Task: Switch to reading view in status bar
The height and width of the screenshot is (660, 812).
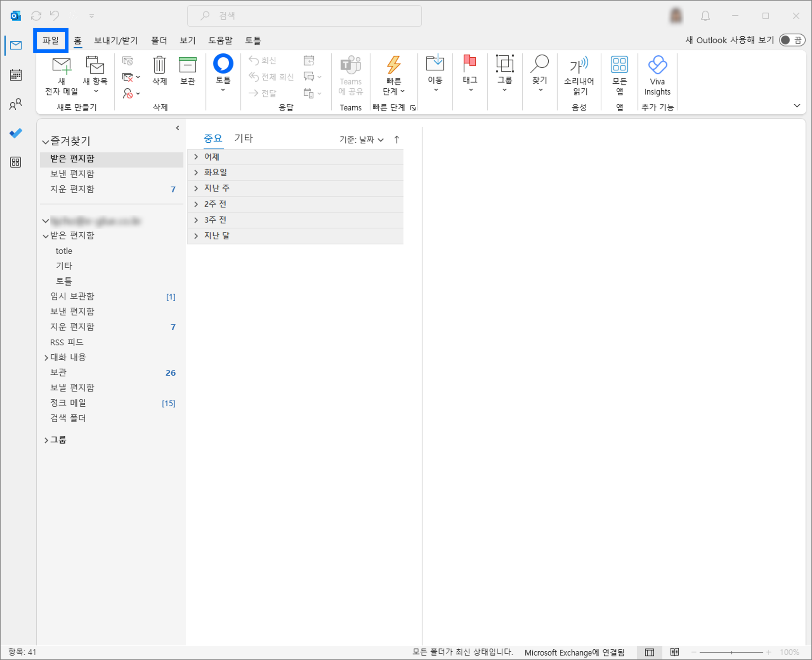Action: (675, 652)
